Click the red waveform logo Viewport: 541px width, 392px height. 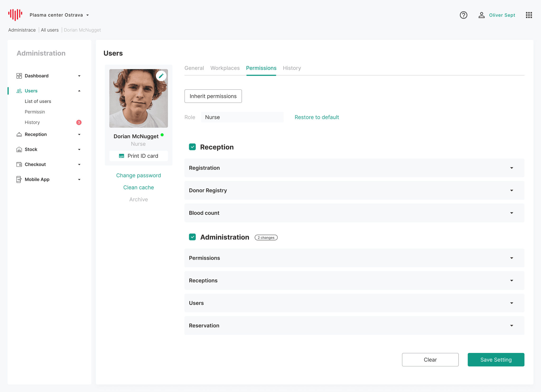pyautogui.click(x=15, y=15)
